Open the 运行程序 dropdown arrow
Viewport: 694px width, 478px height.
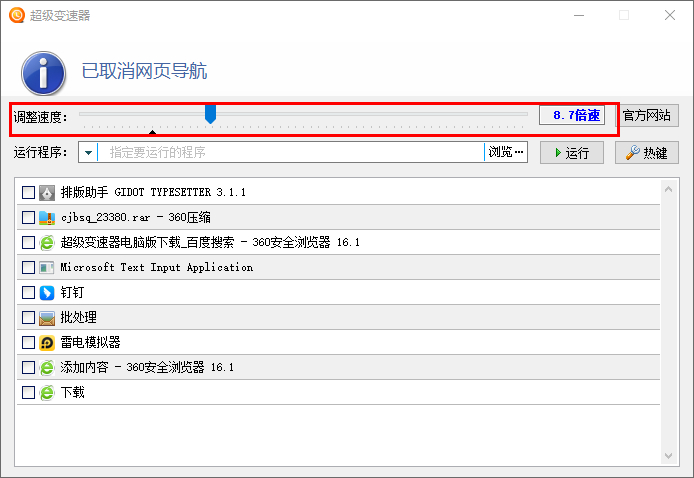88,153
